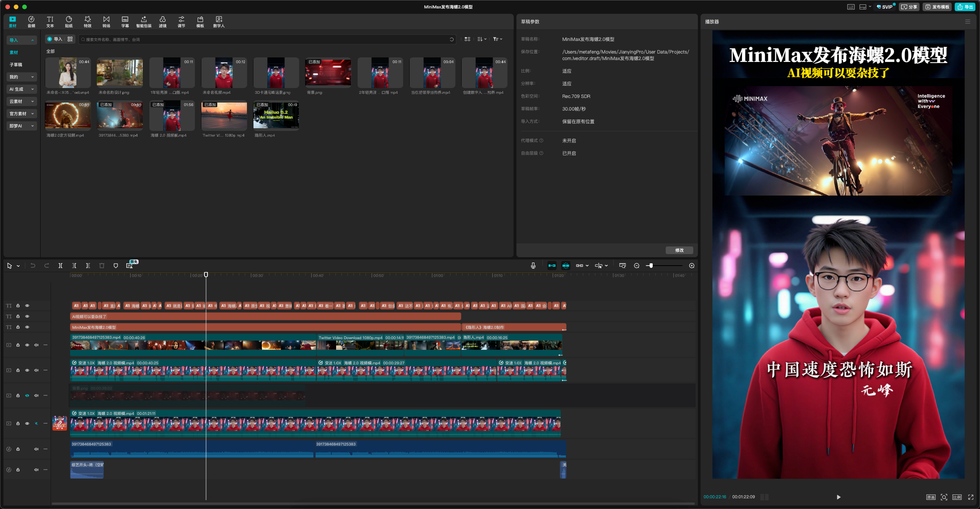Click the 分享 share button

909,7
